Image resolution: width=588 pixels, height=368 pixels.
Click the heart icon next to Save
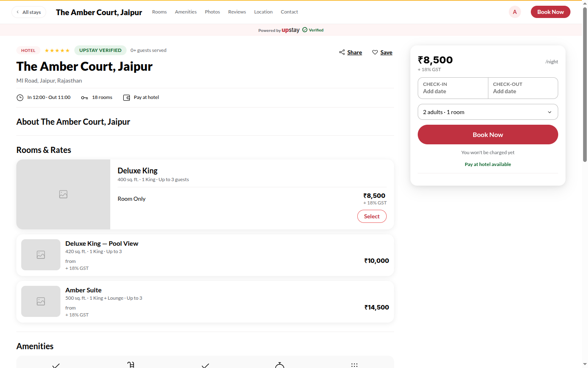click(375, 52)
